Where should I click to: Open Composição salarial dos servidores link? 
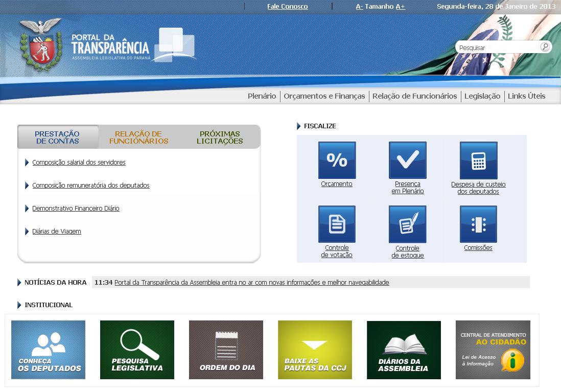79,163
